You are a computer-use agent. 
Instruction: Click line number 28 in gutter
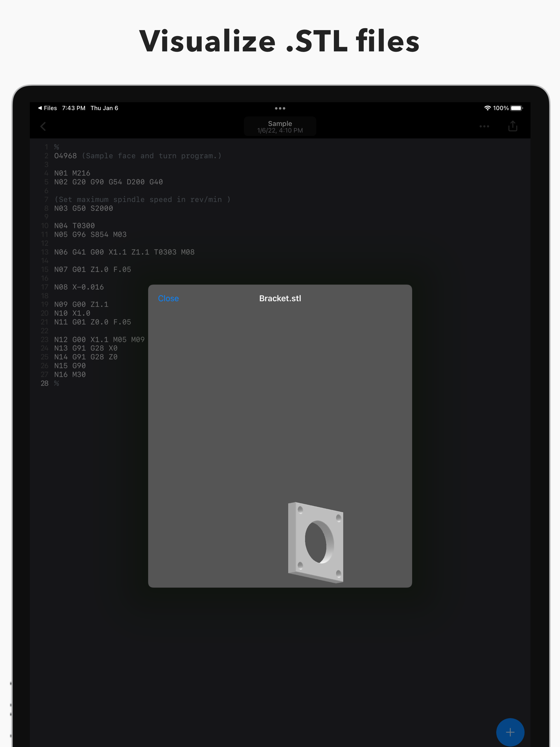[45, 383]
